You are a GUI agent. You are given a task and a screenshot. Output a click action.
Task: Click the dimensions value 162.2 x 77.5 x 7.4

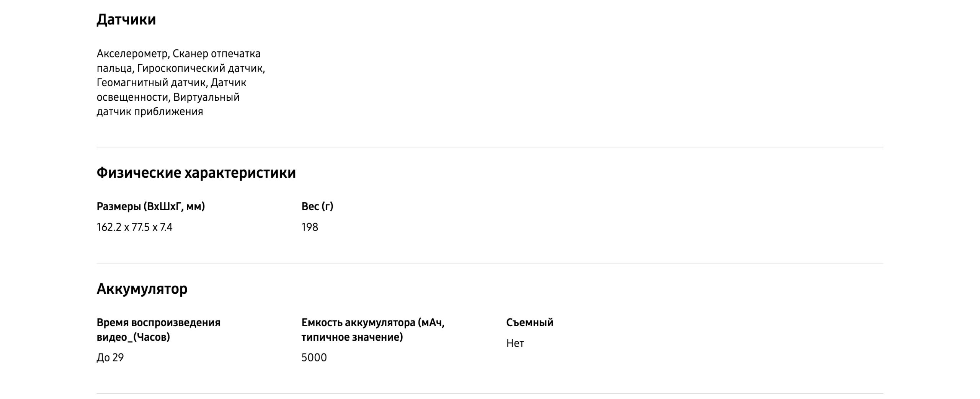click(134, 227)
